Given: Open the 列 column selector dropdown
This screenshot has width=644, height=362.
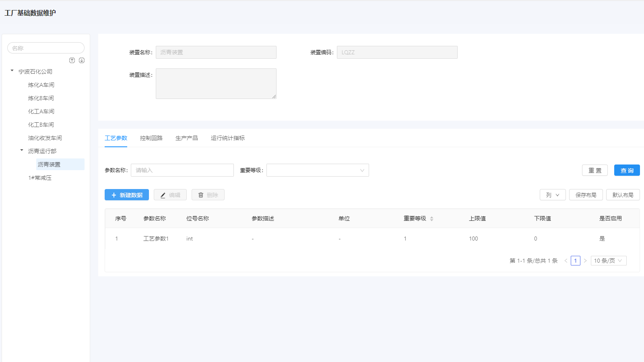Looking at the screenshot, I should 552,195.
